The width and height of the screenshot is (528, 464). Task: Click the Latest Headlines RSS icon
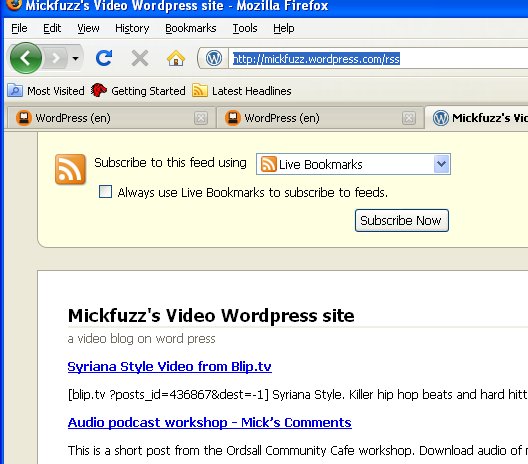[x=200, y=90]
